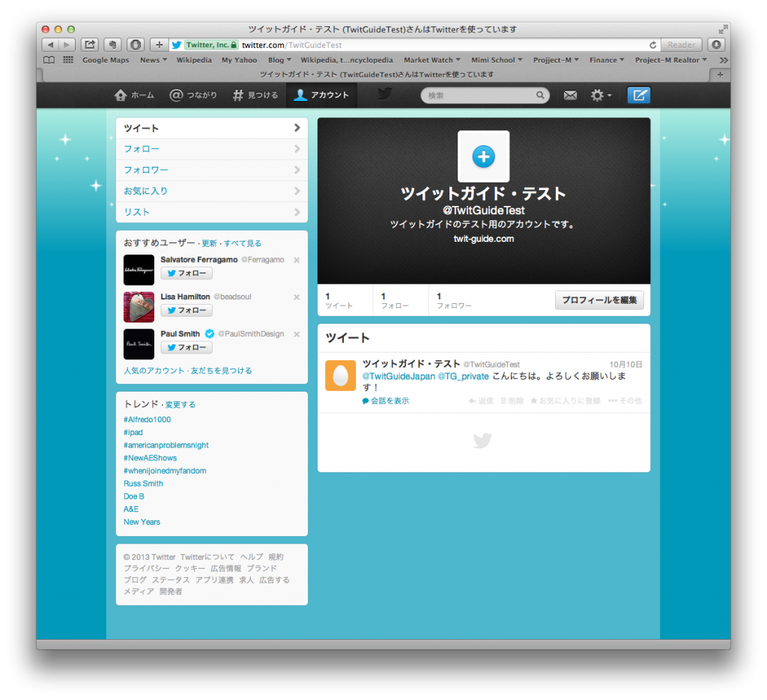This screenshot has width=767, height=700.
Task: Open the 見つける tab
Action: point(255,95)
